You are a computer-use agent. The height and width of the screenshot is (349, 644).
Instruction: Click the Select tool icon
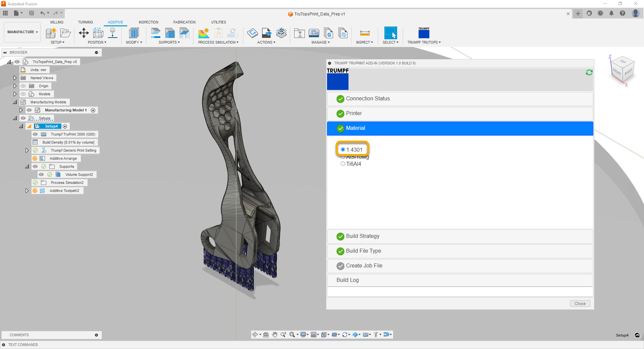pos(390,33)
